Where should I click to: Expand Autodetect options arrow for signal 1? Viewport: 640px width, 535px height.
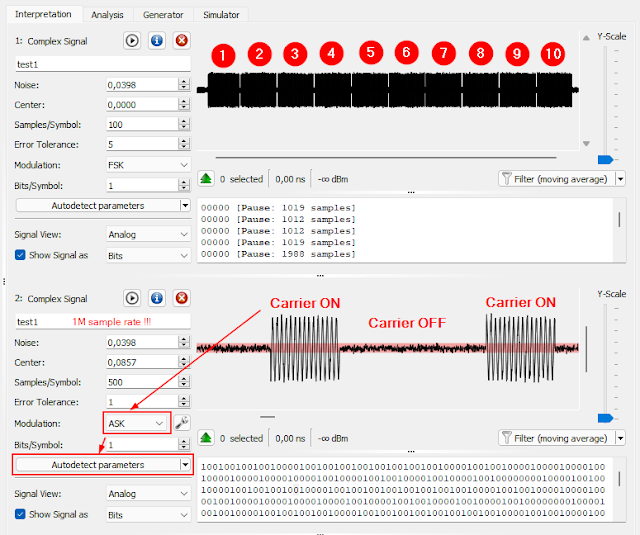[185, 205]
